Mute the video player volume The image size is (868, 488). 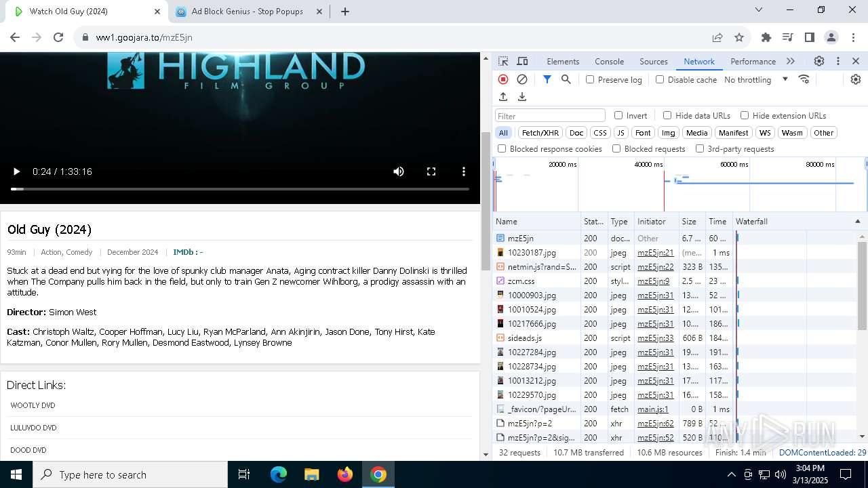399,171
